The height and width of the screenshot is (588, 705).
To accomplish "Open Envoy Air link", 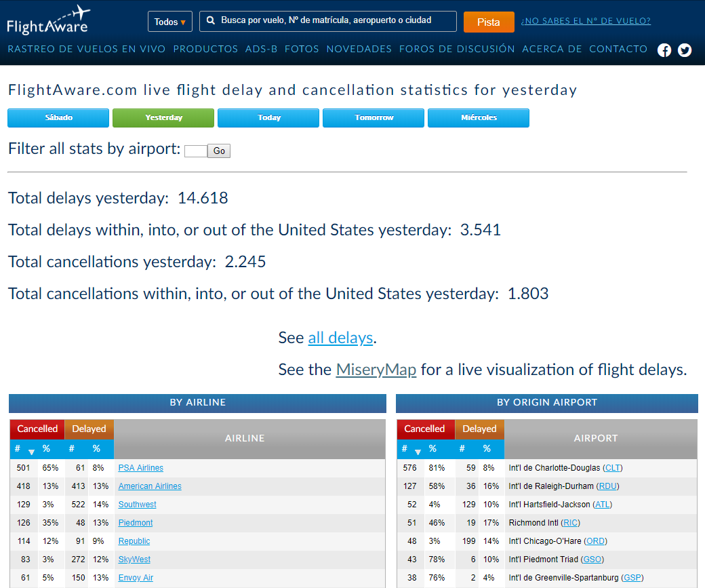I will point(136,578).
